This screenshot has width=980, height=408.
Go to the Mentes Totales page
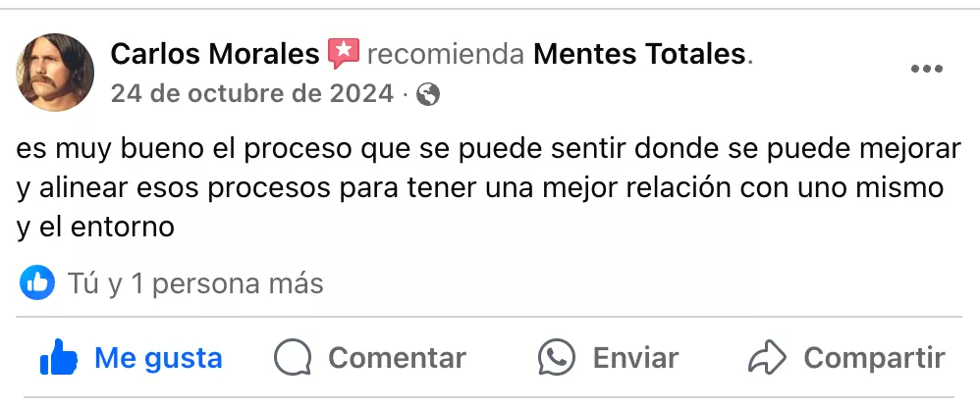tap(639, 54)
